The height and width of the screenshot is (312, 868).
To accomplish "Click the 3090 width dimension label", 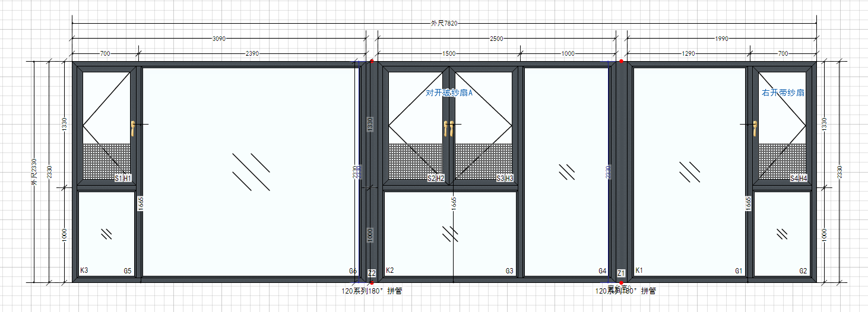I will 219,39.
